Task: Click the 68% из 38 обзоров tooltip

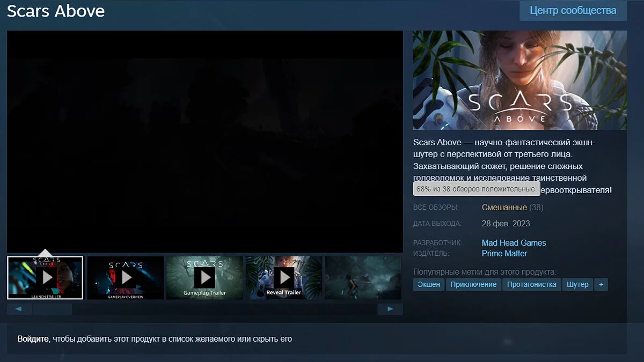Action: tap(477, 189)
